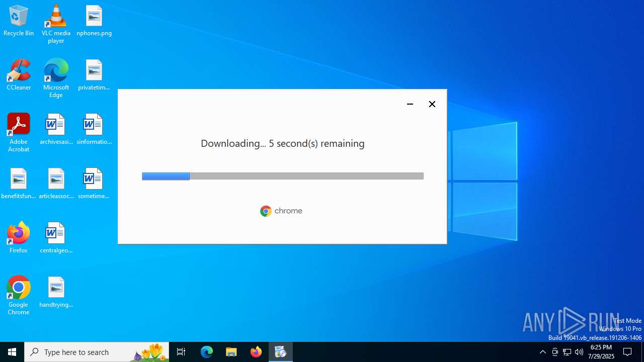Open the volume control tray icon
Image resolution: width=644 pixels, height=362 pixels.
(x=579, y=352)
